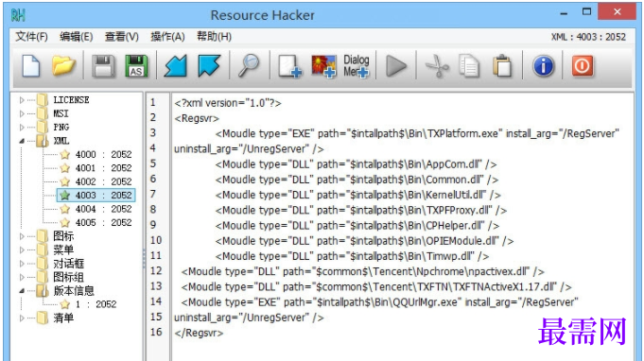Click the blue down-right arrow icon
This screenshot has width=644, height=361.
[x=209, y=65]
